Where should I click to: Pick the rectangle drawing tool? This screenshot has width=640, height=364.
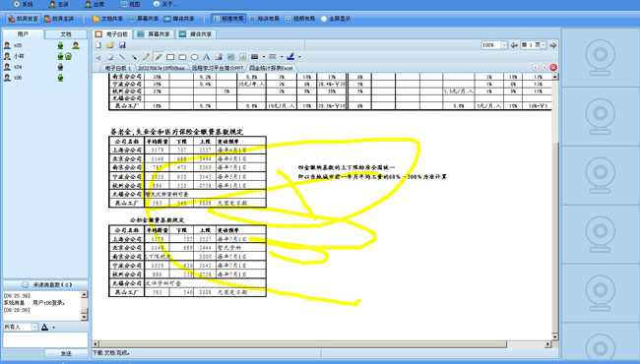170,57
